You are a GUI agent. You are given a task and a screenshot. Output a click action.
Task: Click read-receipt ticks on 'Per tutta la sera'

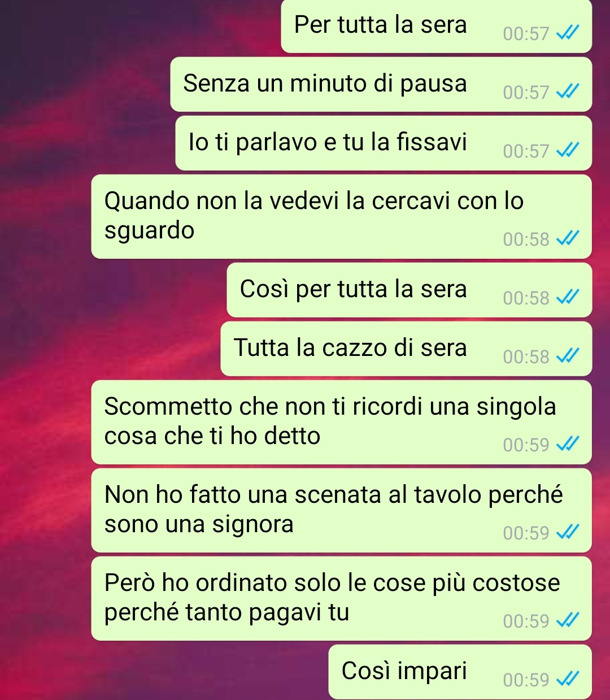point(567,34)
